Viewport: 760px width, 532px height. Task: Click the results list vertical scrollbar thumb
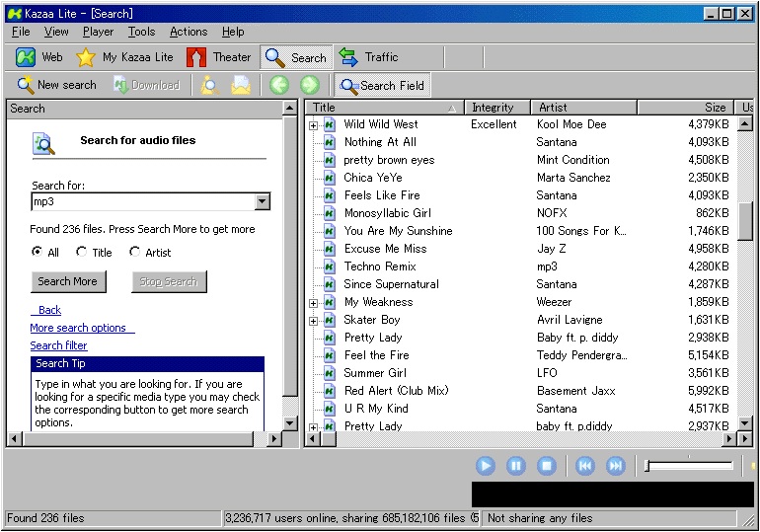745,220
